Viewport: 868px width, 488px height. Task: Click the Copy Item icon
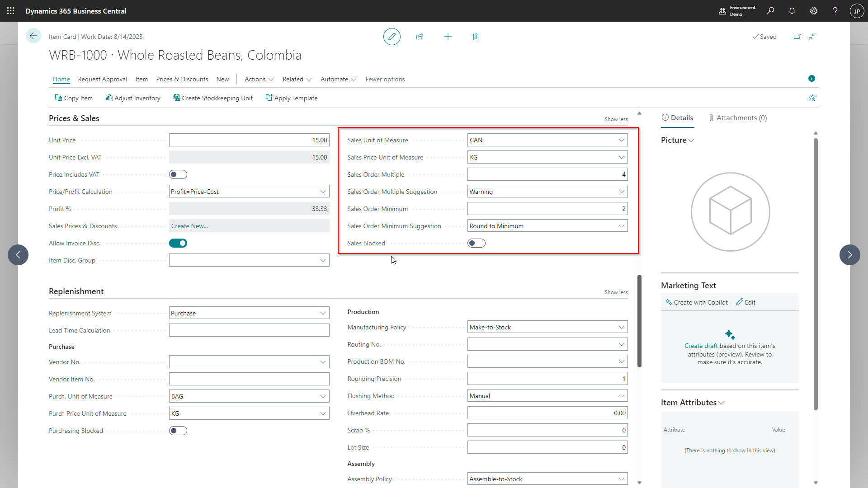pyautogui.click(x=58, y=98)
